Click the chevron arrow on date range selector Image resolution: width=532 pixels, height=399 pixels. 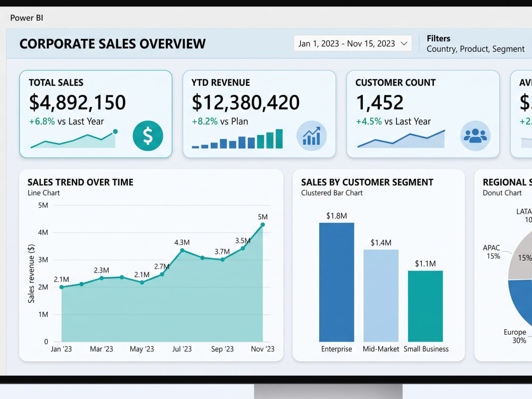point(404,44)
